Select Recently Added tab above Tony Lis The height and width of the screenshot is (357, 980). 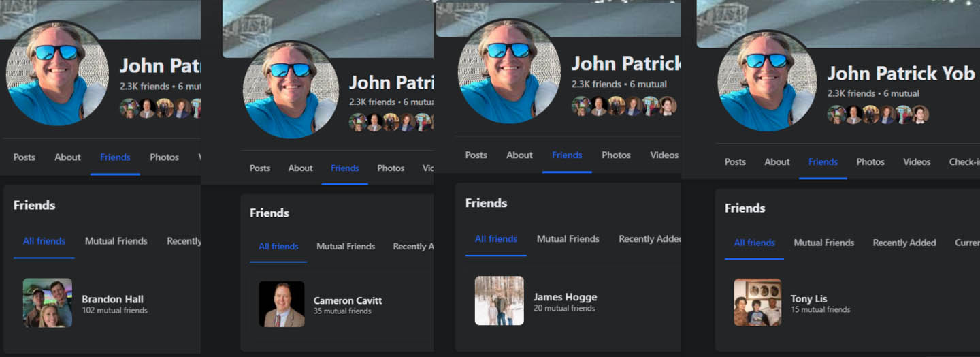coord(904,243)
